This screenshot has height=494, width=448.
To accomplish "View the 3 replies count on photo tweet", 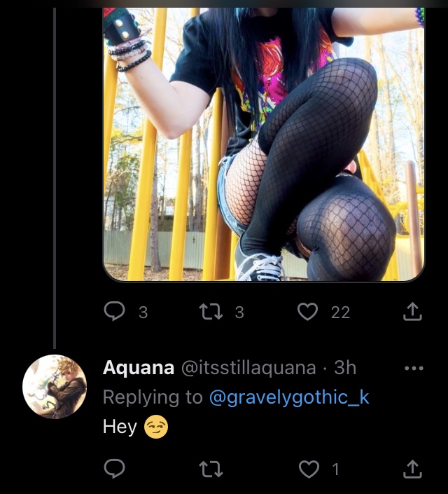I will [143, 313].
